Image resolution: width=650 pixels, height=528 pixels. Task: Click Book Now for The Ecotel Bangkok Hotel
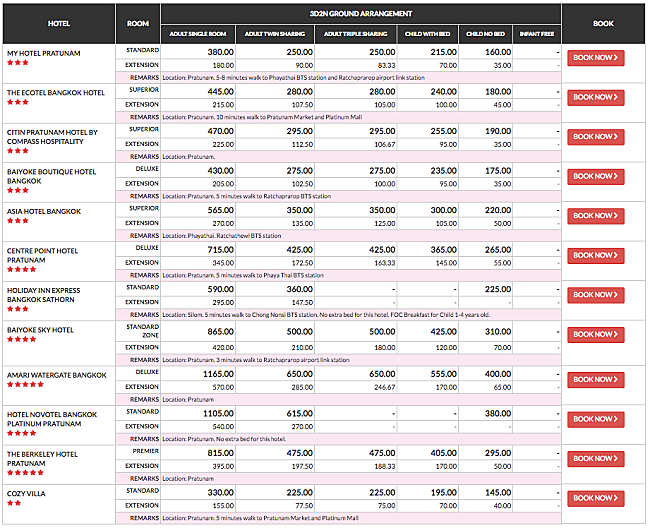pyautogui.click(x=596, y=97)
